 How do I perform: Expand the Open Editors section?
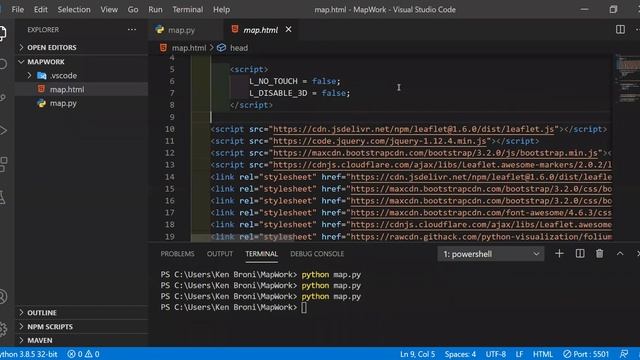coord(82,47)
